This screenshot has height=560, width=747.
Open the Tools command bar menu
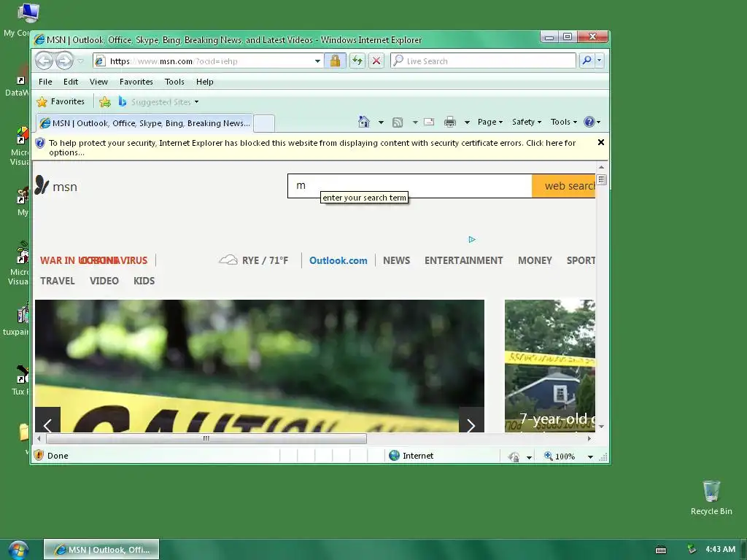564,122
